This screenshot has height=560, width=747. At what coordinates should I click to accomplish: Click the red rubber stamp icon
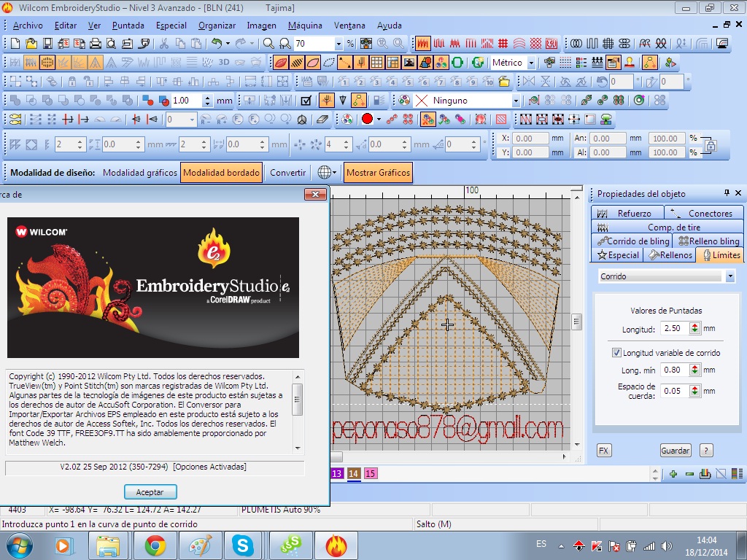coord(630,63)
